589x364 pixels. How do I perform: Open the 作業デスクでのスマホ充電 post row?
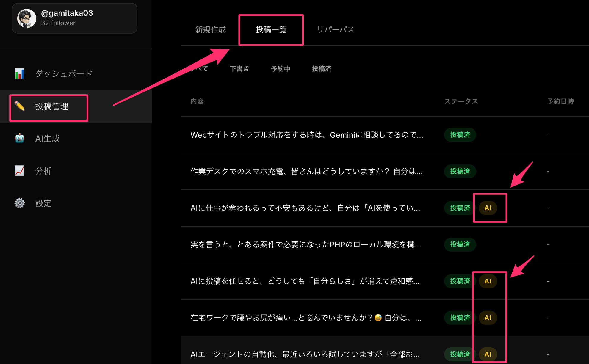pos(306,172)
